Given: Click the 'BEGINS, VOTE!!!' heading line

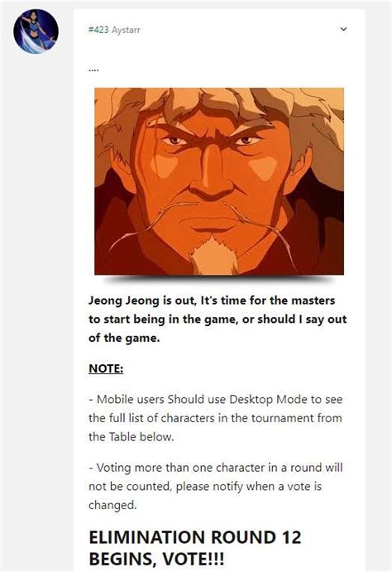Looking at the screenshot, I should (x=156, y=559).
